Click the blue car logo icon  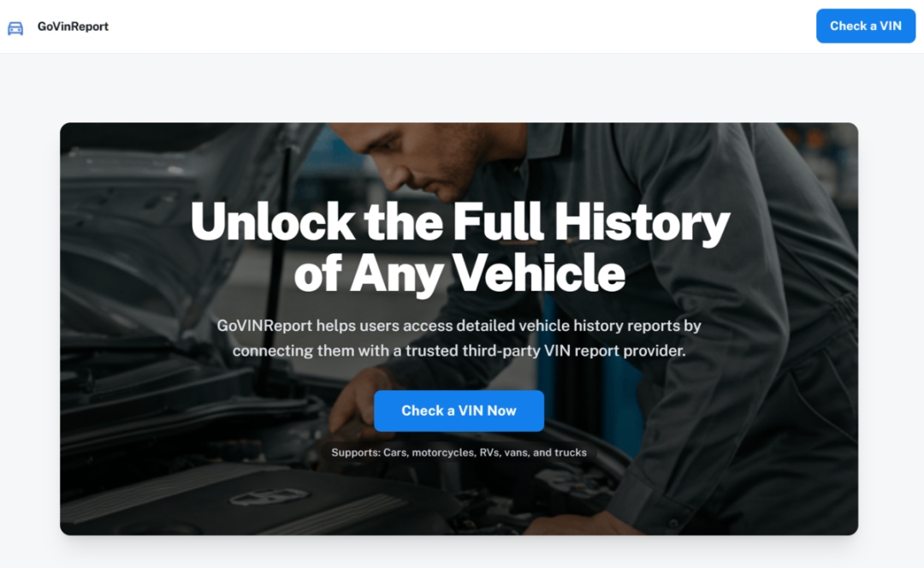[15, 27]
